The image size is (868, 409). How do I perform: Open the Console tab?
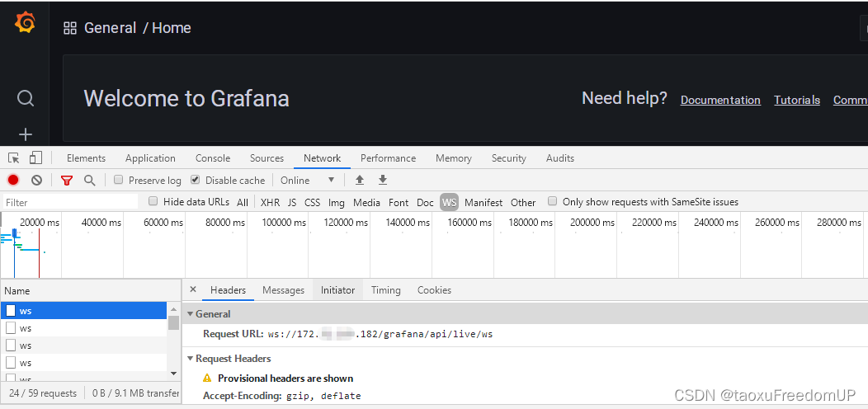pyautogui.click(x=213, y=158)
